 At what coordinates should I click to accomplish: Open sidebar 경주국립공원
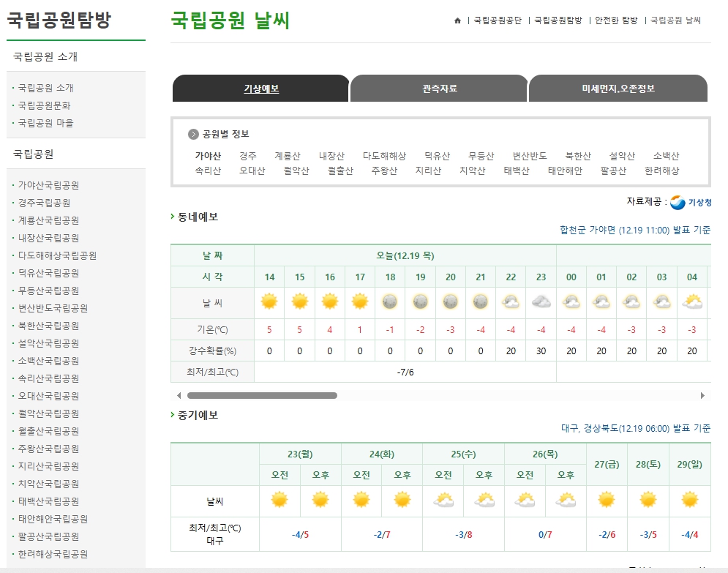pyautogui.click(x=44, y=203)
